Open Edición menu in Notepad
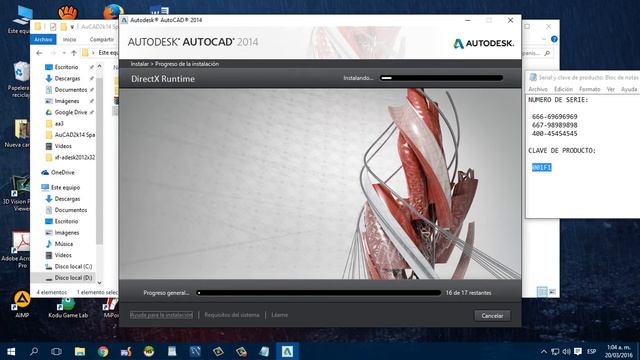Viewport: 640px width, 360px height. pyautogui.click(x=563, y=89)
